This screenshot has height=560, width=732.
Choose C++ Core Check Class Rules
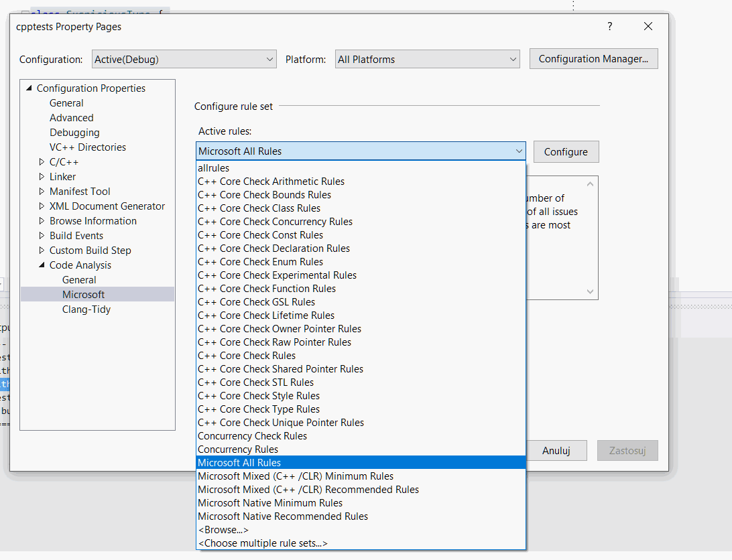click(x=361, y=208)
